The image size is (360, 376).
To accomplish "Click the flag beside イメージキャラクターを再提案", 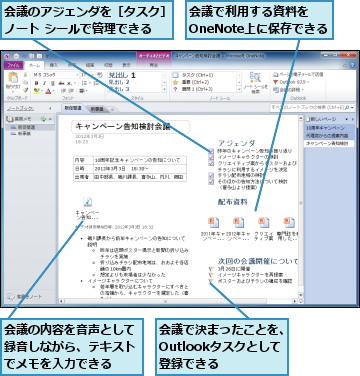I will point(210,275).
